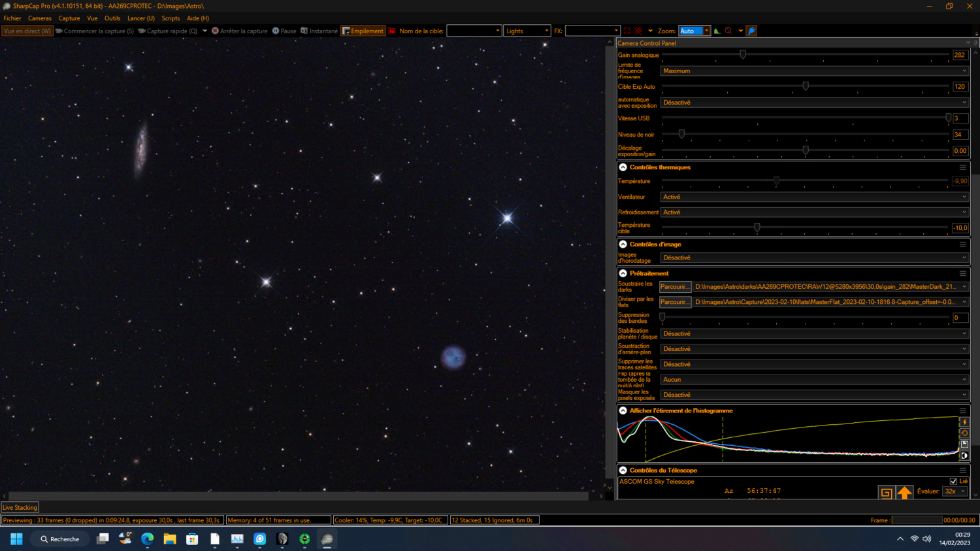This screenshot has width=980, height=551.
Task: Click the Gain analogique slider handle
Action: pyautogui.click(x=743, y=54)
